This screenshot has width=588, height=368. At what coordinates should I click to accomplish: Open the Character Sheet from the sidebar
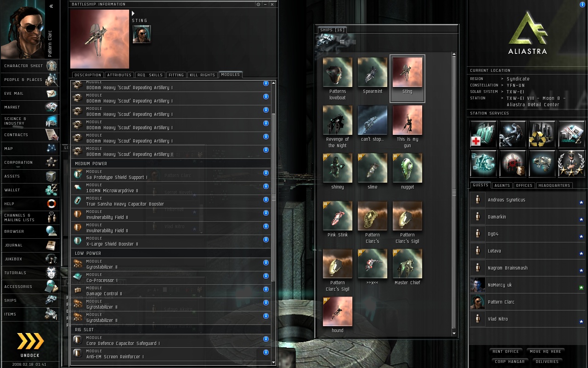point(30,66)
